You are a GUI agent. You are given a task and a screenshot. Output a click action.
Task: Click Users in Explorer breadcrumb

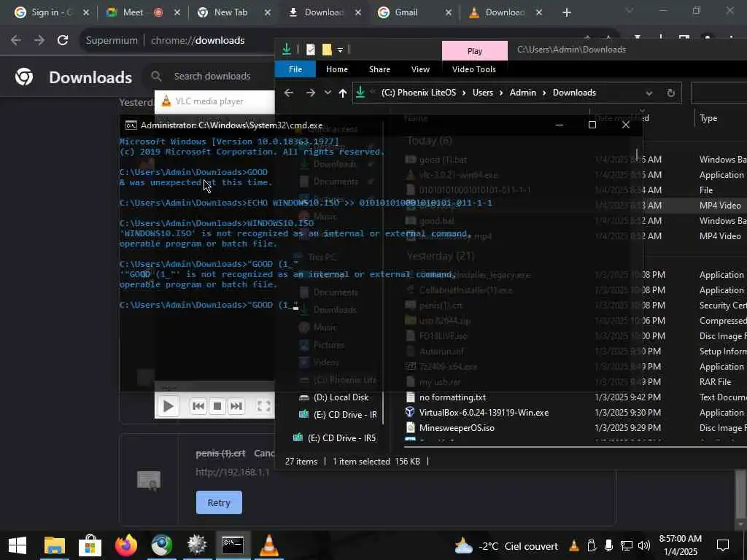coord(483,93)
